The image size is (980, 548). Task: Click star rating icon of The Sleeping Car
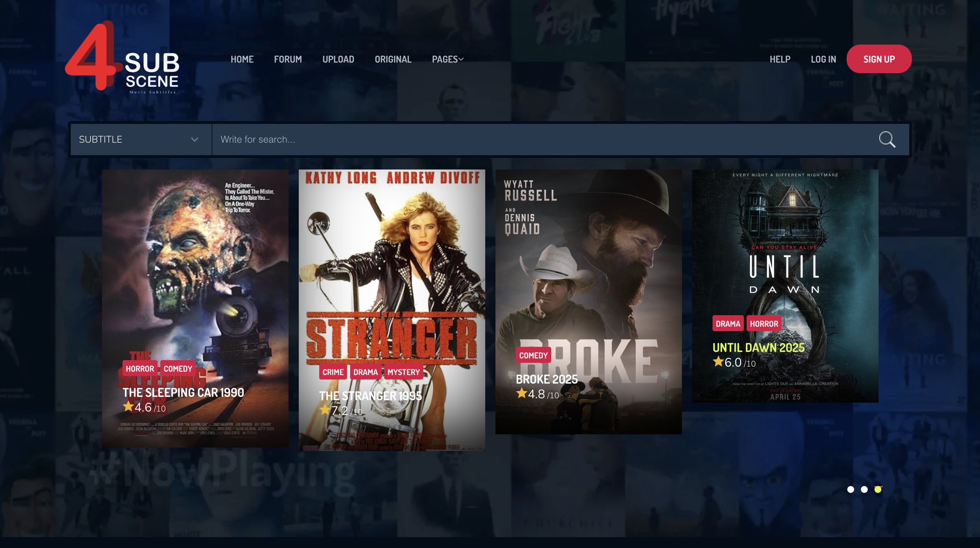128,406
